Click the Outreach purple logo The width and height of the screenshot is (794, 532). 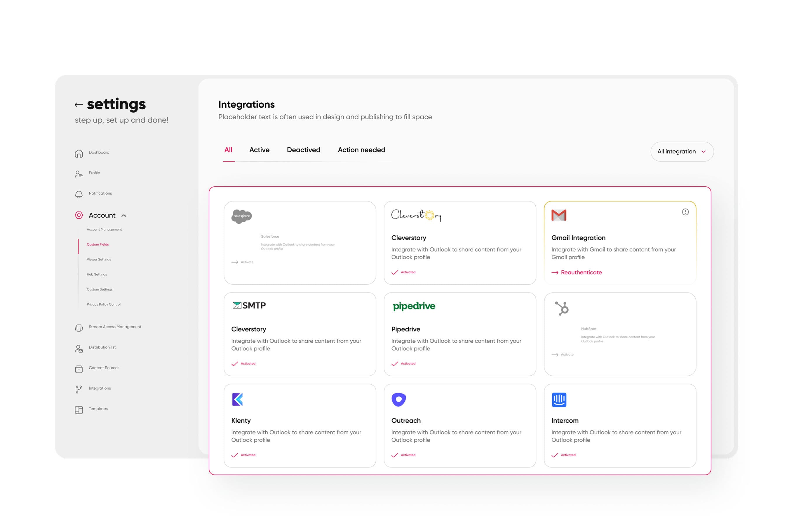[399, 399]
